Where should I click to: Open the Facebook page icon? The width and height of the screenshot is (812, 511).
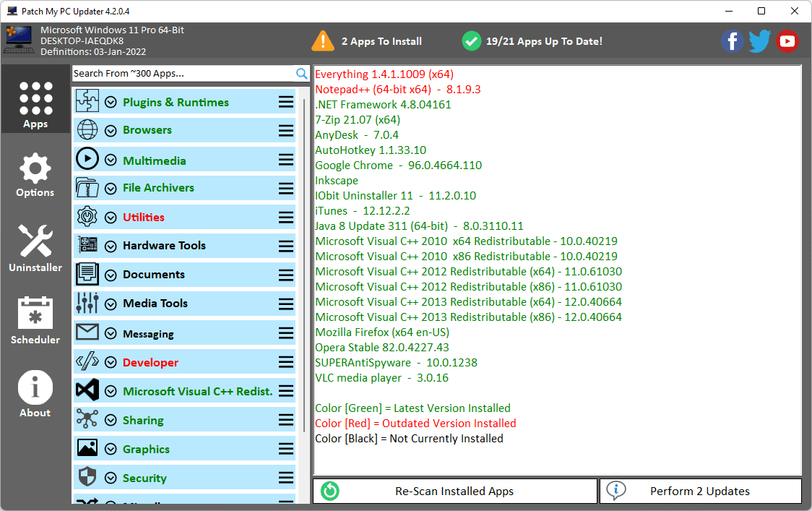point(733,41)
